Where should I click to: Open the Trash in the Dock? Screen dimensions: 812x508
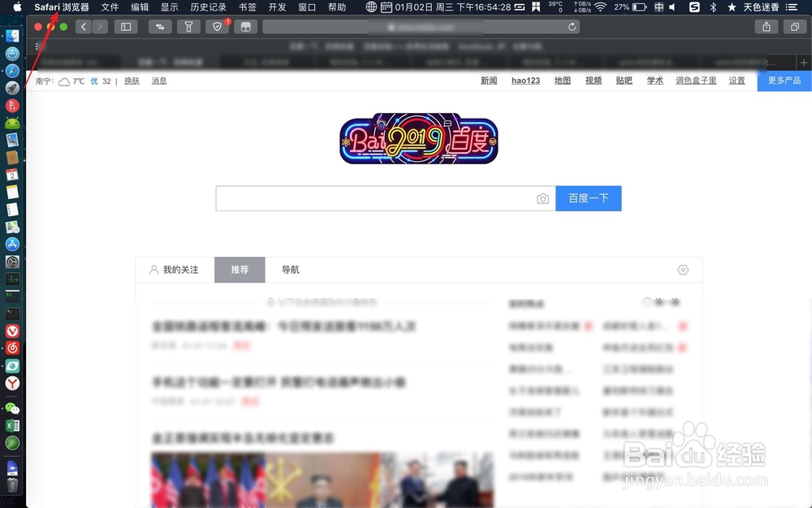click(x=12, y=484)
